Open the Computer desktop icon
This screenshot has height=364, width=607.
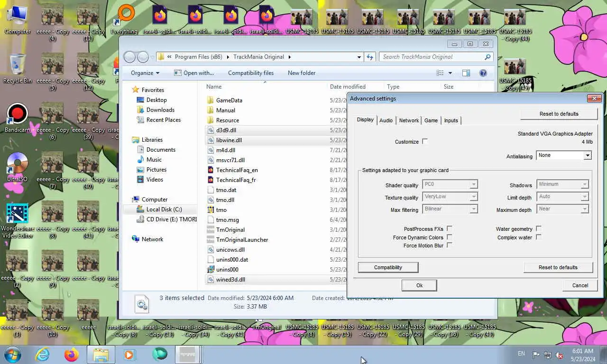[x=18, y=19]
